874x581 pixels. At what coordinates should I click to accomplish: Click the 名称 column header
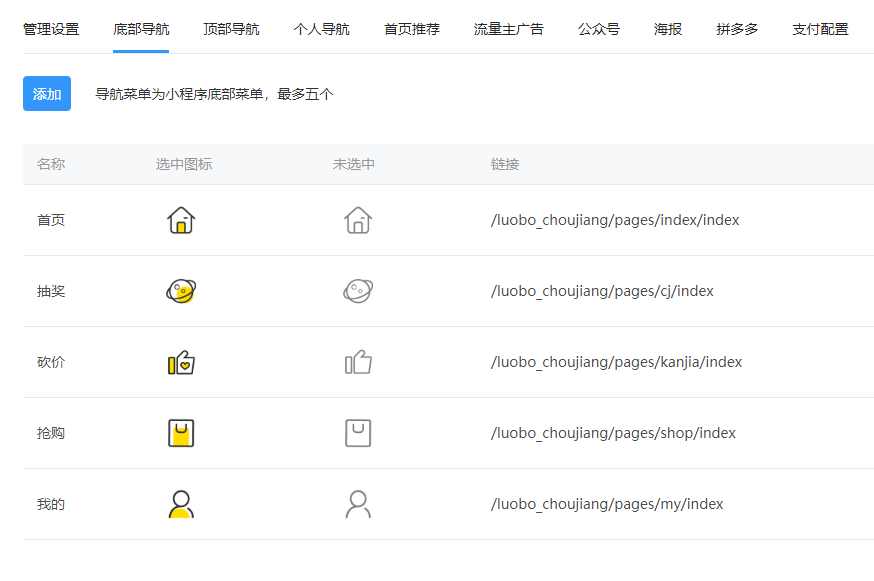point(51,164)
